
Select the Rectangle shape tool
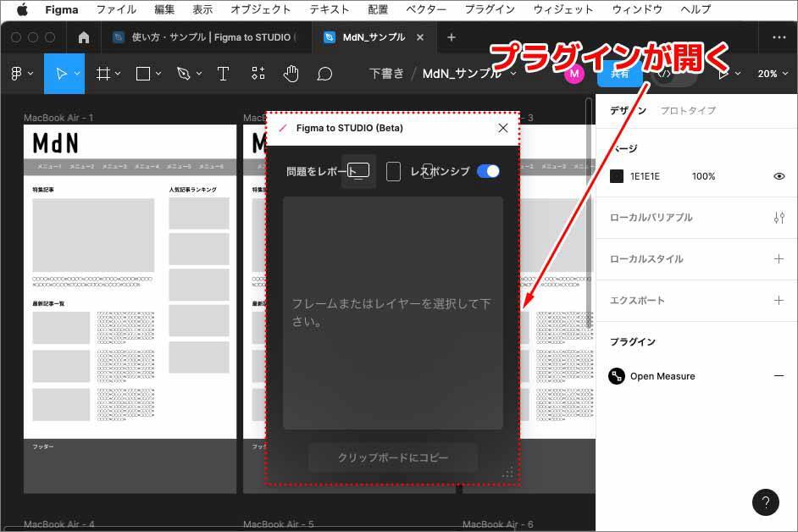143,74
